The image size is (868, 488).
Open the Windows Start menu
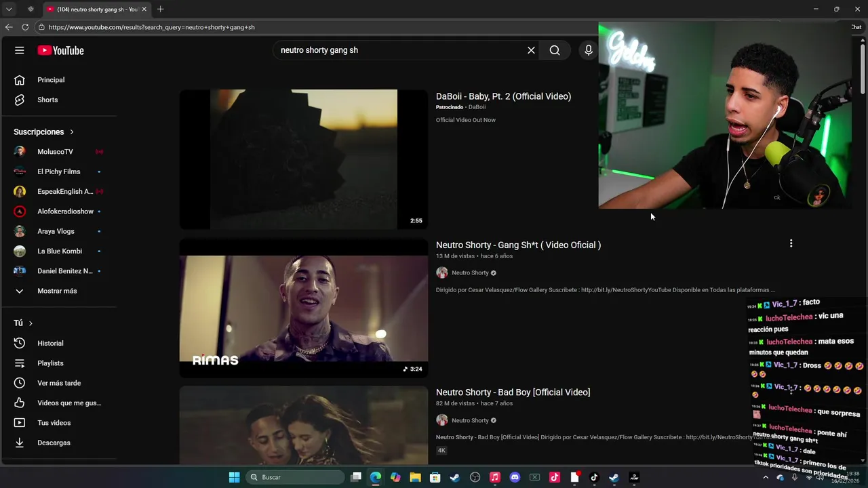[x=234, y=477]
